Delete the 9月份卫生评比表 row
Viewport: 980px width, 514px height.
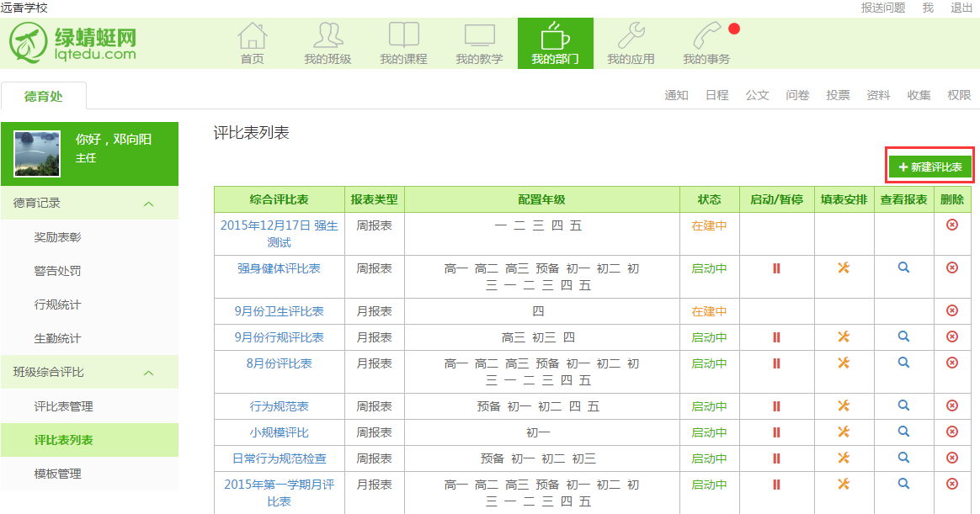pyautogui.click(x=952, y=310)
